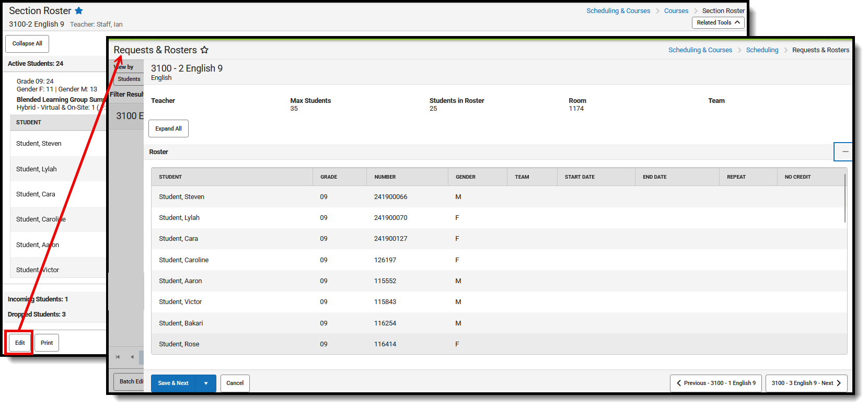Cancel the roster edit

tap(235, 383)
